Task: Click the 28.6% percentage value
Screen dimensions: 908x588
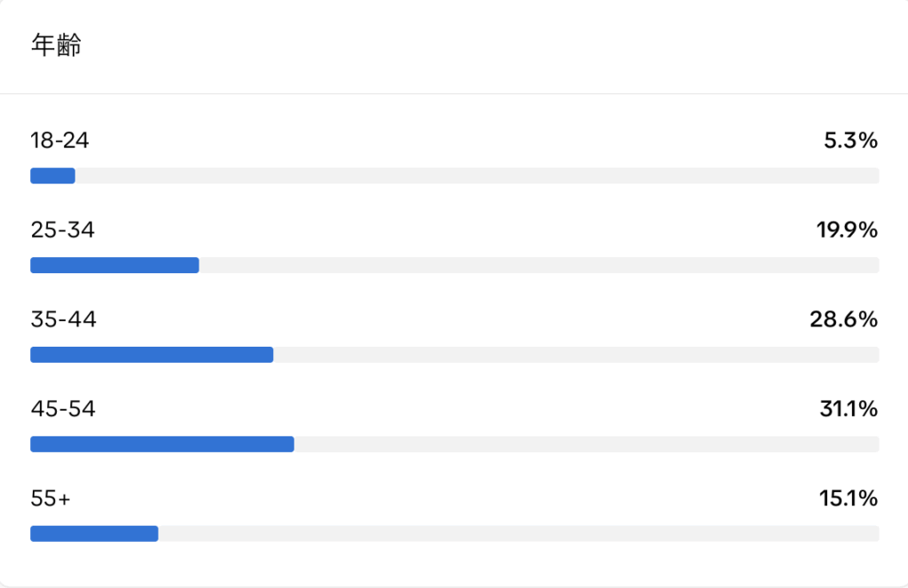Action: 844,319
